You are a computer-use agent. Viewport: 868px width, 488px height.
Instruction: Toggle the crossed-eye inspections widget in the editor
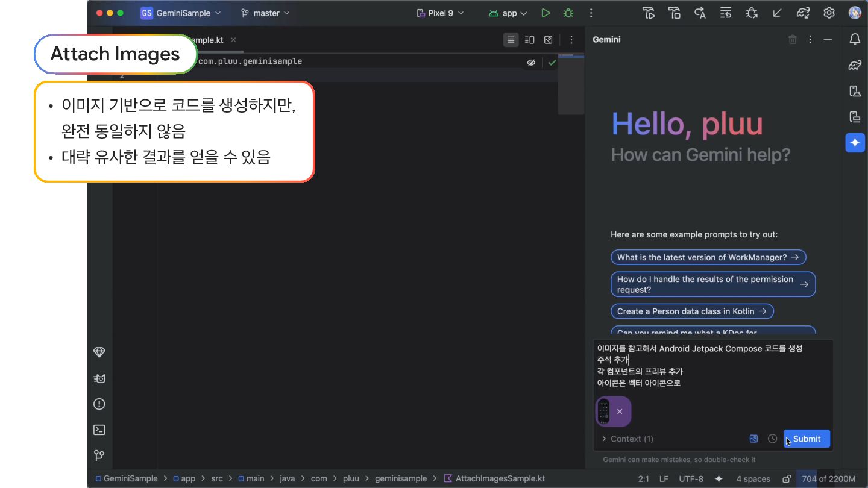pyautogui.click(x=531, y=62)
